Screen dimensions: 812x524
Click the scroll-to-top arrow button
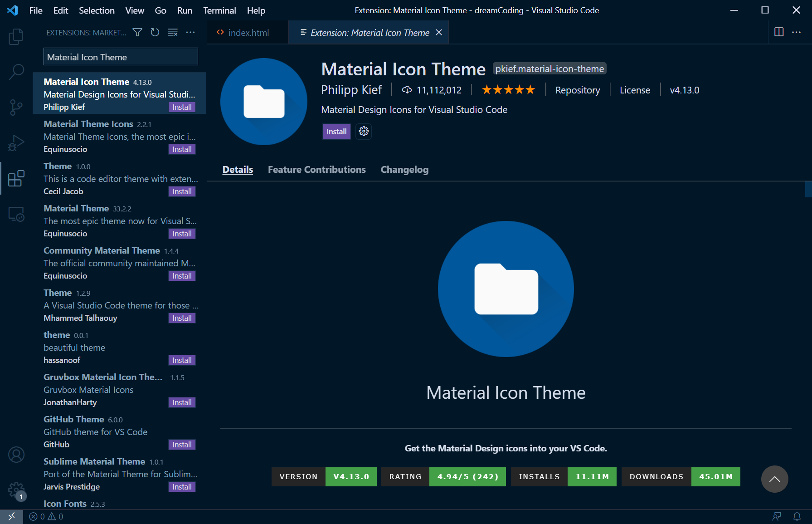coord(775,479)
